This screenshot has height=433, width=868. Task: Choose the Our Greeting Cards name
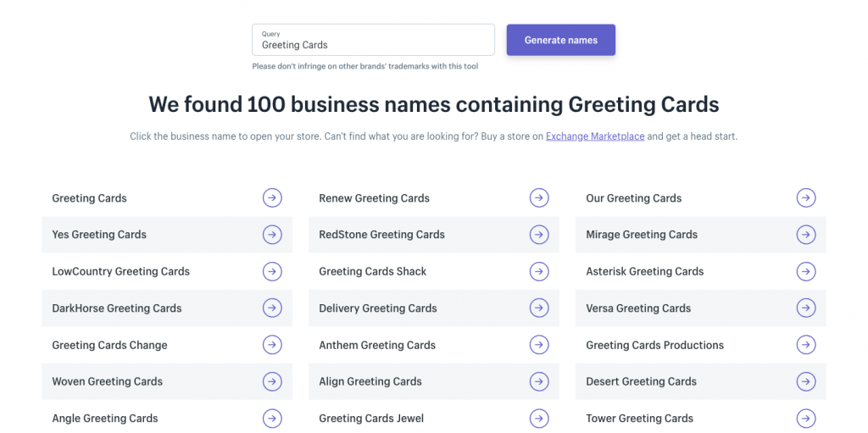634,198
